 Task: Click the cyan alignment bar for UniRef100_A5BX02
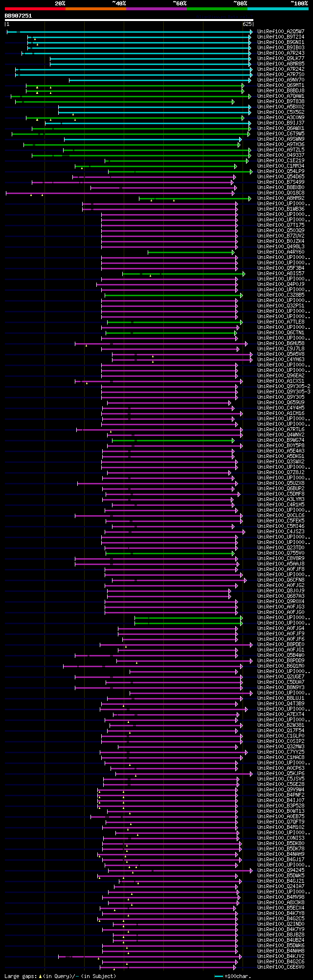[x=154, y=107]
